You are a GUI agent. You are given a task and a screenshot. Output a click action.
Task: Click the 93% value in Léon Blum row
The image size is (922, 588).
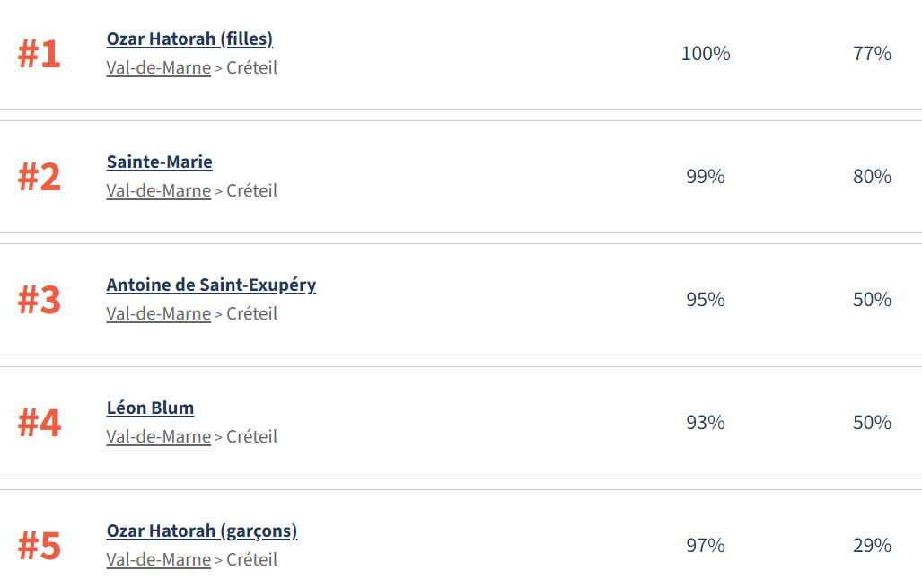click(x=706, y=423)
